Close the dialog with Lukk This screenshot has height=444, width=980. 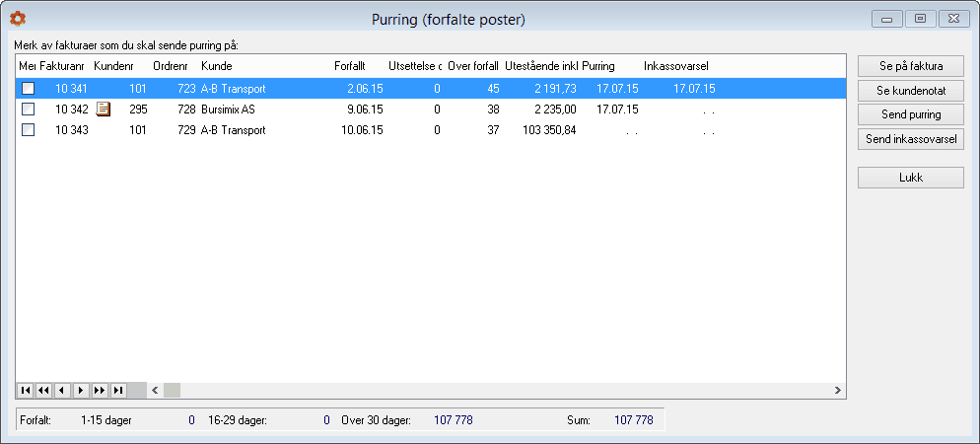click(911, 178)
